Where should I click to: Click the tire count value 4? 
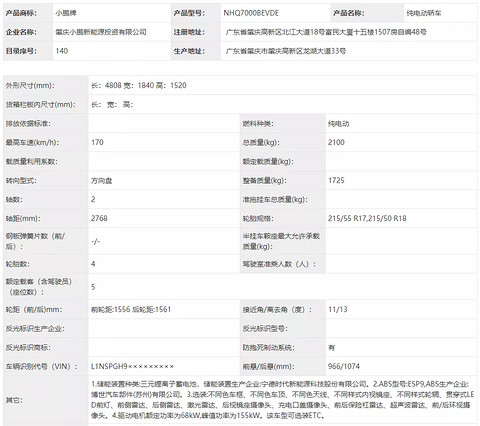pos(93,264)
